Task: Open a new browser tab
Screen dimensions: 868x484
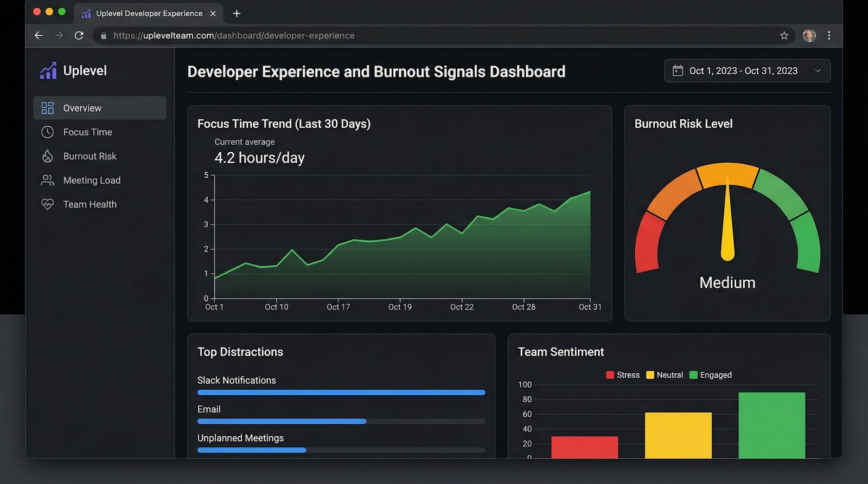Action: (x=237, y=13)
